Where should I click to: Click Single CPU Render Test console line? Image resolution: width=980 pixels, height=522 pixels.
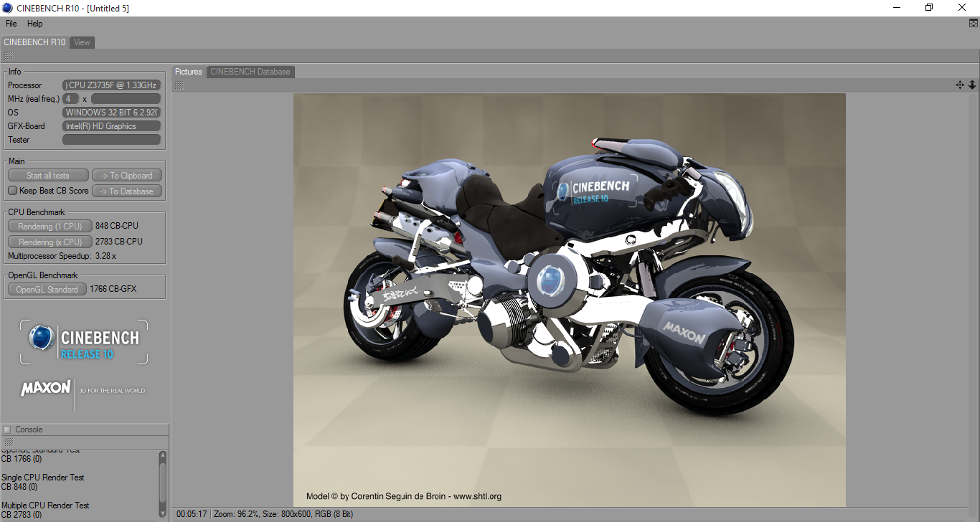tap(43, 478)
